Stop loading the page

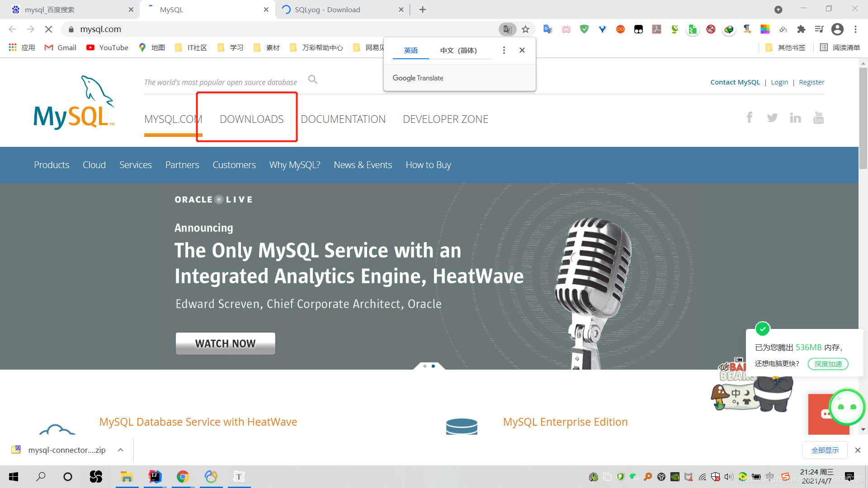pos(48,29)
